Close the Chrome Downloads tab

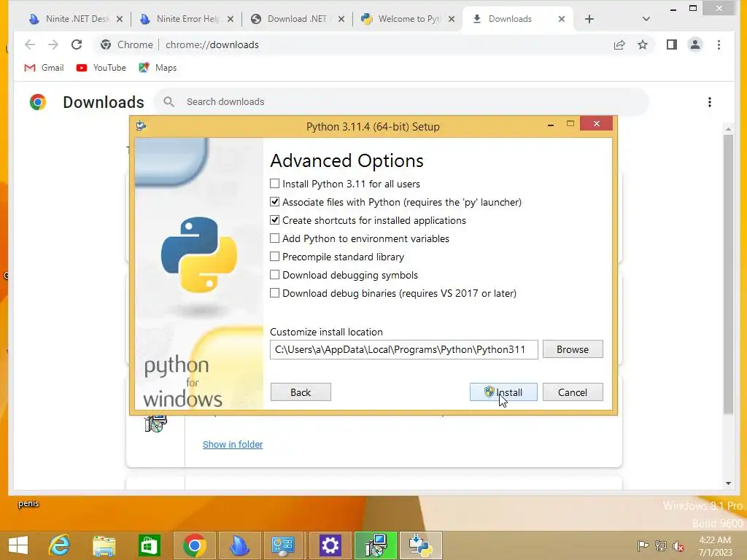tap(562, 19)
